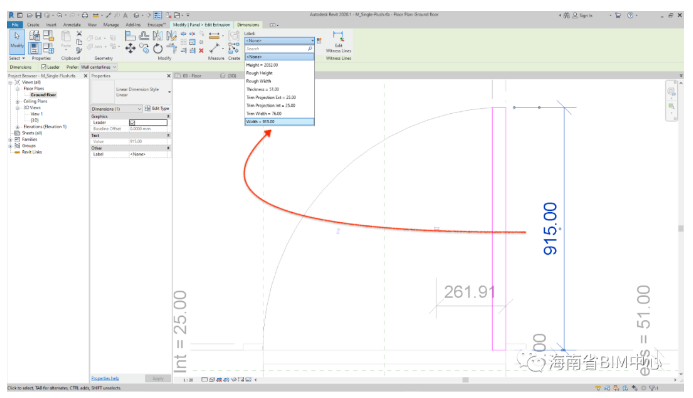693x398 pixels.
Task: Choose Width = 915.00 from label list
Action: pyautogui.click(x=279, y=121)
